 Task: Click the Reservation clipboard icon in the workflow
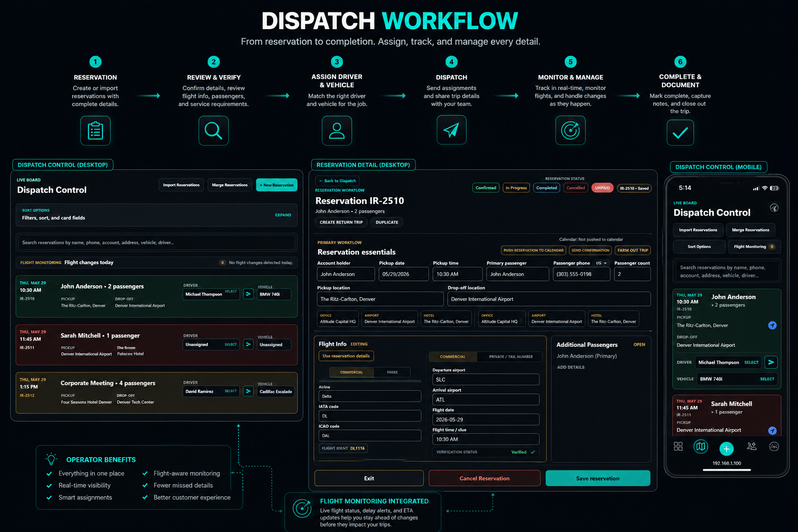[x=96, y=130]
